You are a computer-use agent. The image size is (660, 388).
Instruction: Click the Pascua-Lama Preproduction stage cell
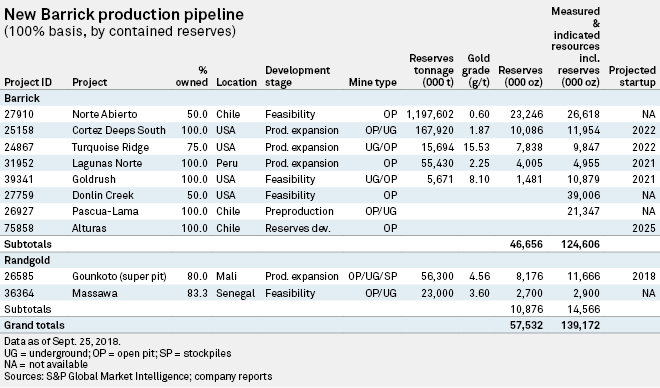tap(299, 211)
